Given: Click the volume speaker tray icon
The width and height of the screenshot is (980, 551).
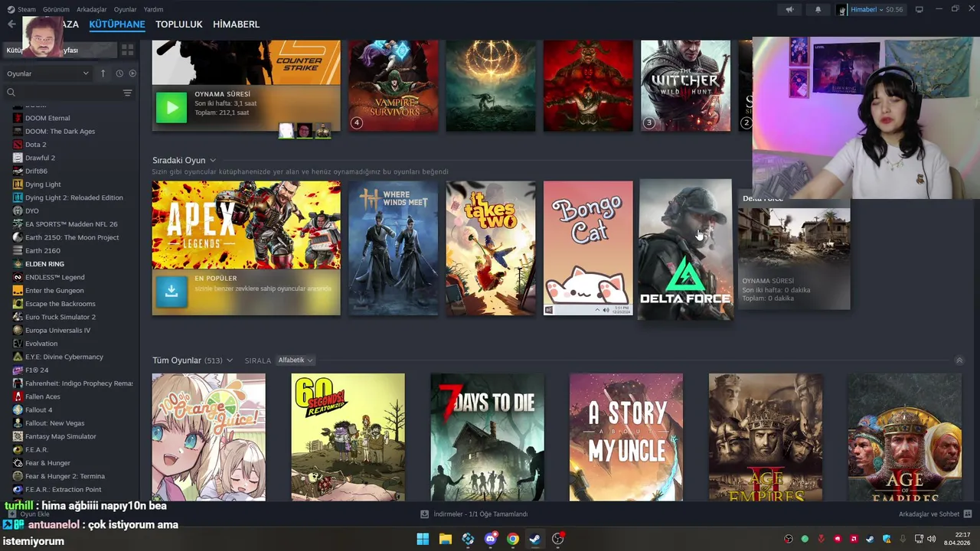Looking at the screenshot, I should tap(932, 539).
